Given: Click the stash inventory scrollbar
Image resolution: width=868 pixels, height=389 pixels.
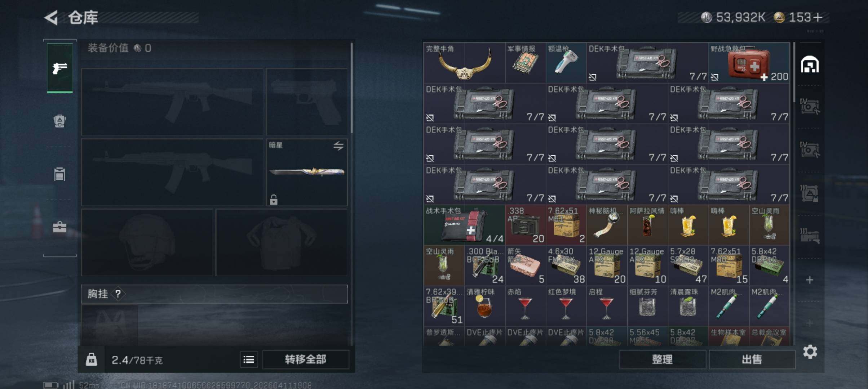Looking at the screenshot, I should 793,72.
